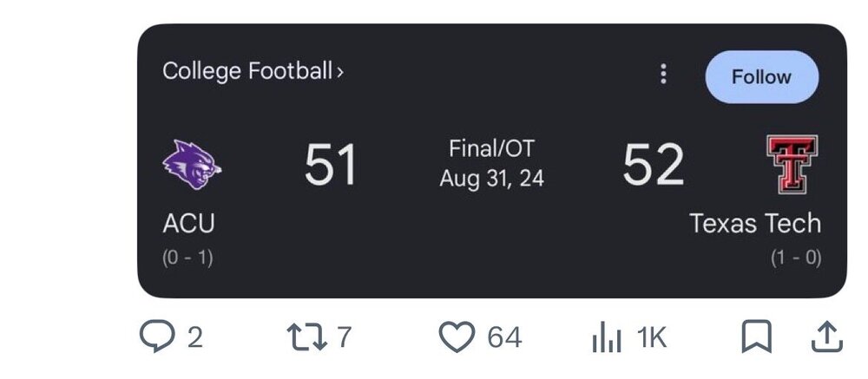Screen dimensions: 868x379
Task: Click the repost arrows icon
Action: (x=306, y=337)
